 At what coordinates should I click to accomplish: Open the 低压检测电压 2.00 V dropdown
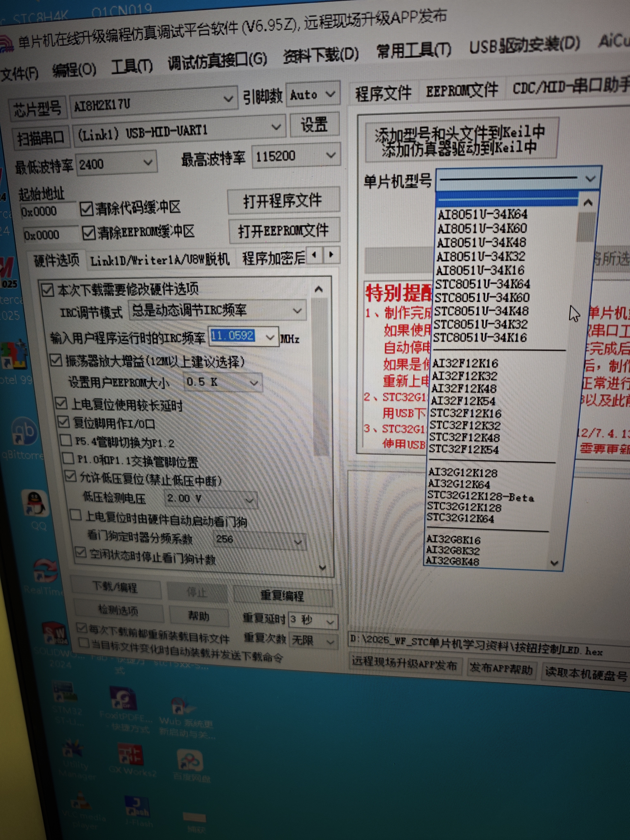[x=250, y=501]
